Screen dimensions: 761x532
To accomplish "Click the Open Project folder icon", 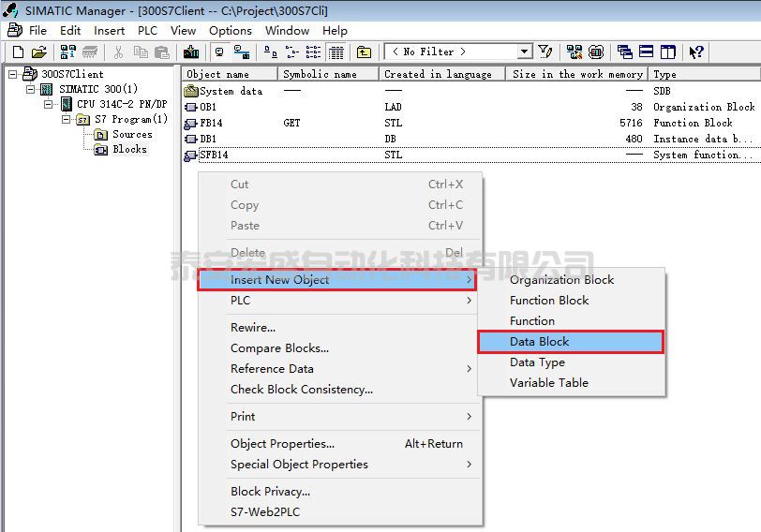I will click(x=38, y=52).
